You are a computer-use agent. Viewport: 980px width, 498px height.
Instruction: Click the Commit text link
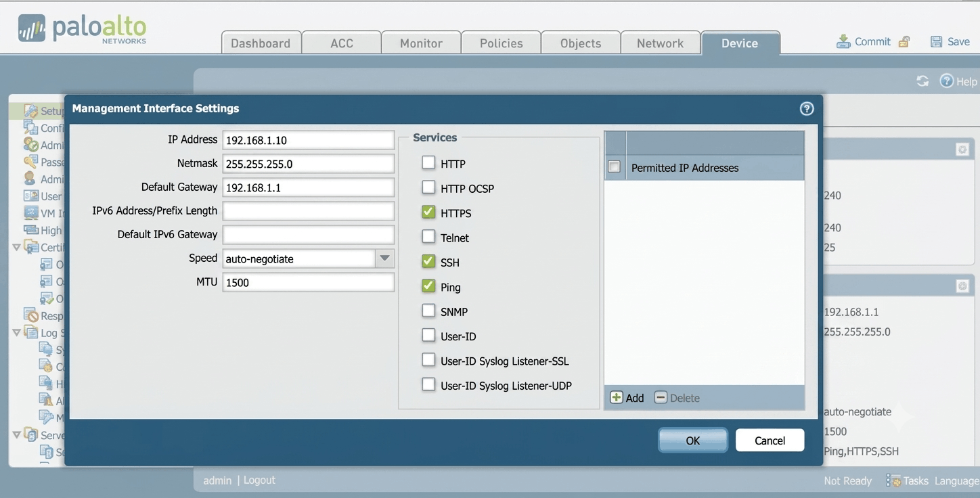872,42
